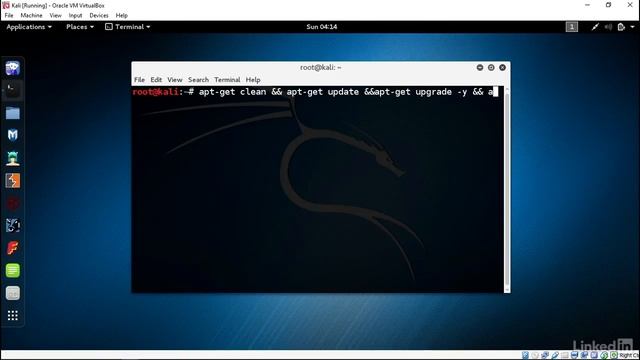Open the terminal window File menu
The height and width of the screenshot is (360, 640).
[x=139, y=80]
